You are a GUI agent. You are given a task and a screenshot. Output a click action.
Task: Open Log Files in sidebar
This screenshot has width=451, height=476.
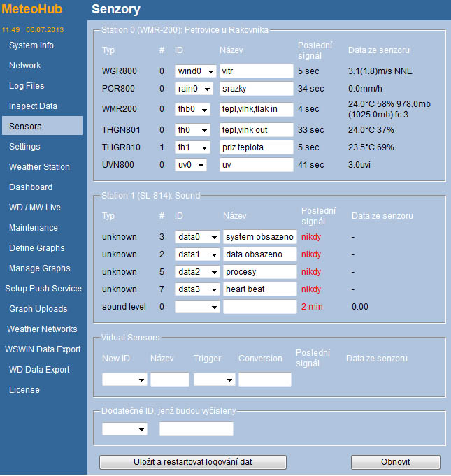point(27,86)
